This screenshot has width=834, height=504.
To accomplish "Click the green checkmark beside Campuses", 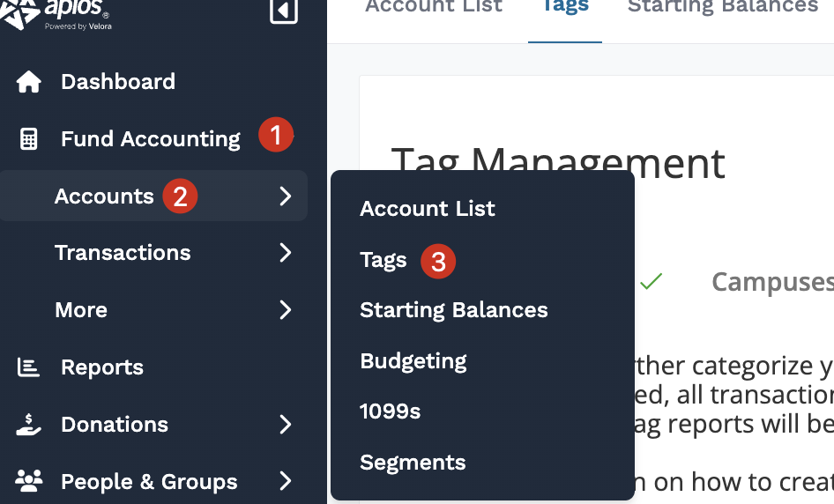I will pos(651,282).
